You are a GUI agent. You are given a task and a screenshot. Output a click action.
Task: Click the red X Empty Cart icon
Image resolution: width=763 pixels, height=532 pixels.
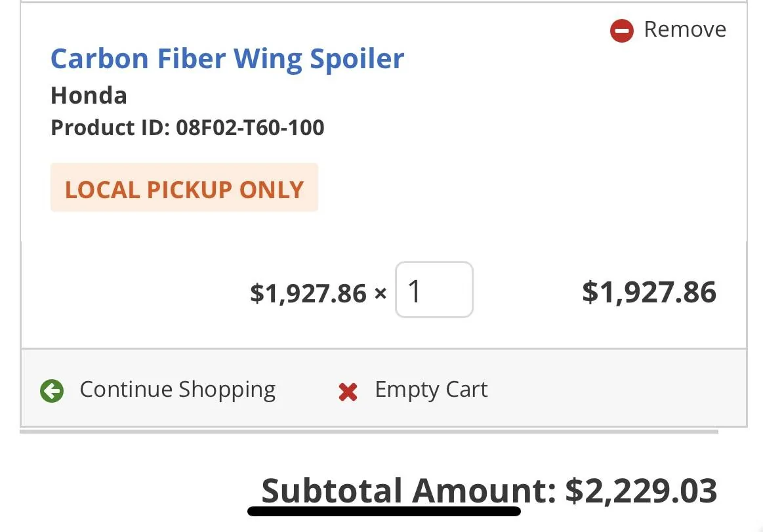pos(348,392)
